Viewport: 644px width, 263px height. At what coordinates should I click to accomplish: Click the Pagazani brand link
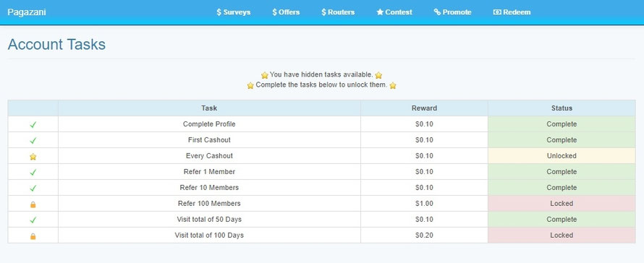[27, 12]
